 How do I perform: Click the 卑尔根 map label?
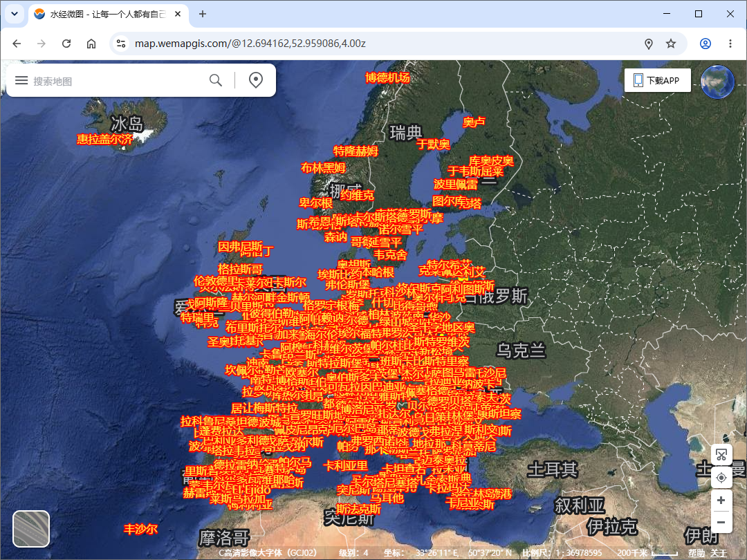(315, 203)
